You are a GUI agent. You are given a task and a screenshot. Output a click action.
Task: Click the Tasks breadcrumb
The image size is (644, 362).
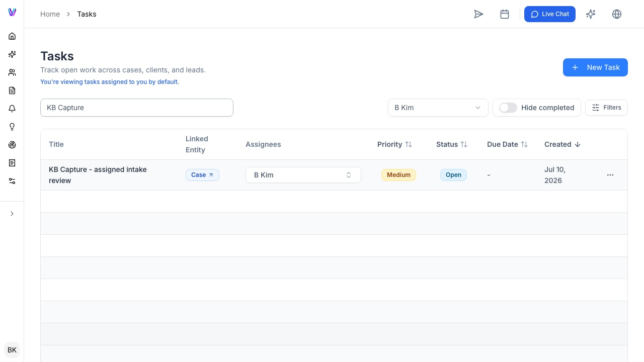tap(87, 14)
